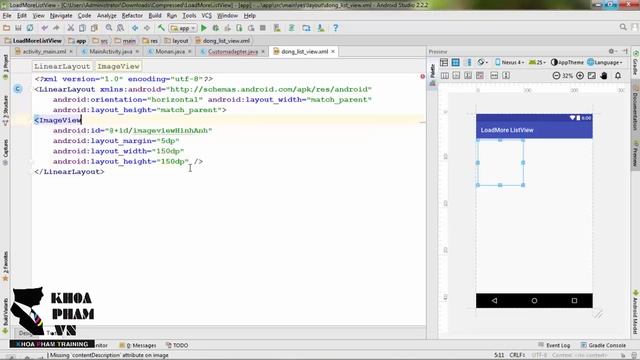The image size is (640, 360).
Task: Switch to the activity_main.xml tab
Action: point(43,51)
